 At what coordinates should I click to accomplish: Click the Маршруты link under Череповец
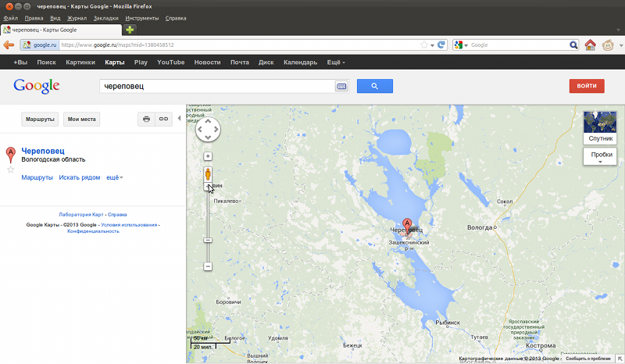pyautogui.click(x=37, y=177)
